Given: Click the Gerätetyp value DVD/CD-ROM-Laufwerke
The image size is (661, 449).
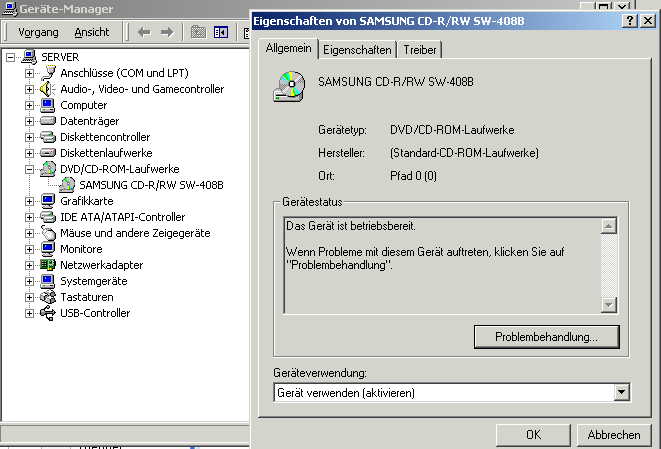Looking at the screenshot, I should [x=452, y=130].
